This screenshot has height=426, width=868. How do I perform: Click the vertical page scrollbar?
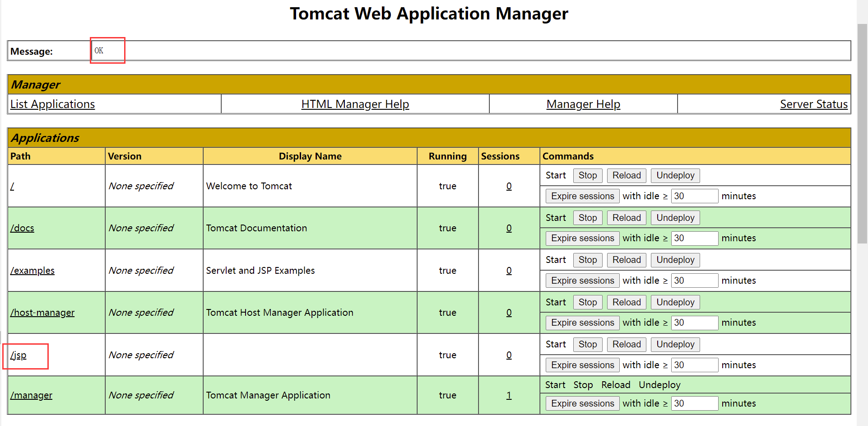point(862,136)
